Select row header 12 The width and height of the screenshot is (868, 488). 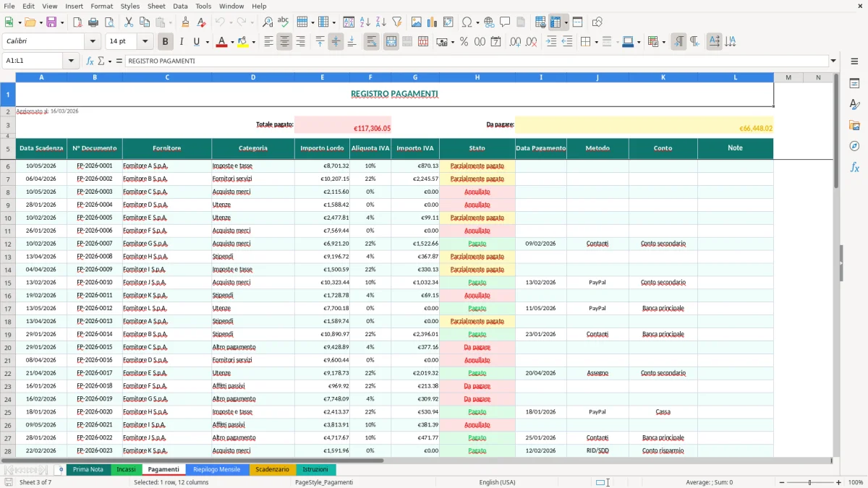coord(8,244)
